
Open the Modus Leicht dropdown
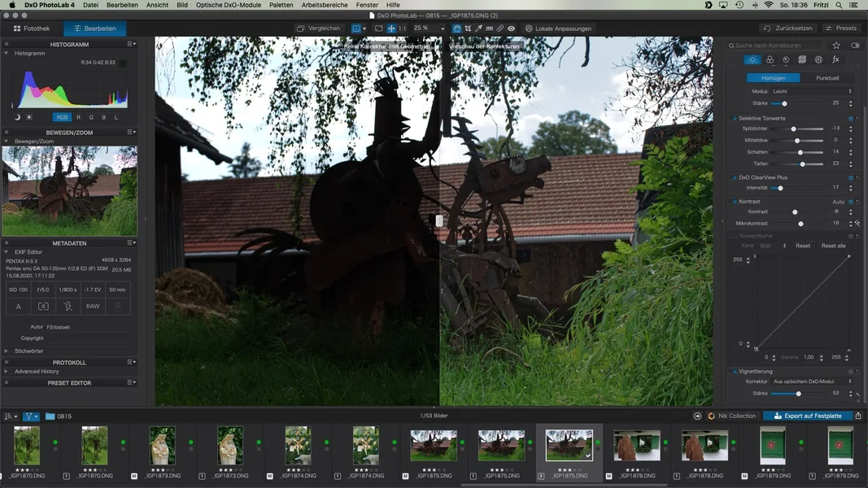click(x=812, y=91)
